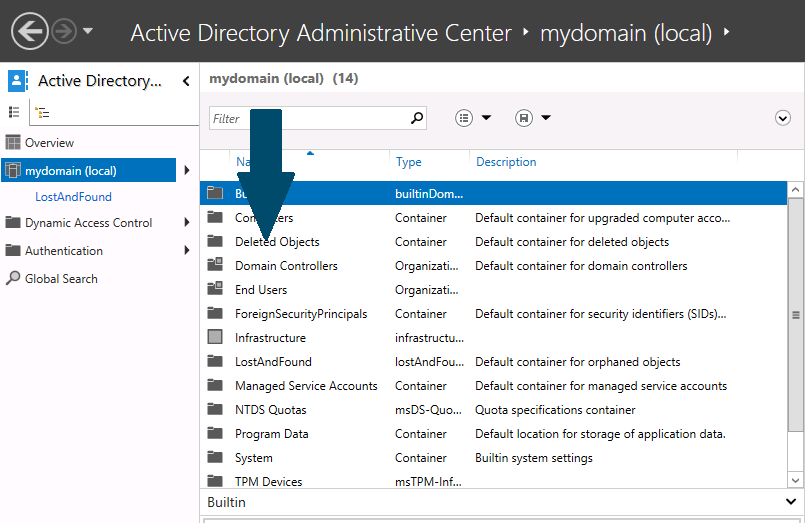Screen dimensions: 805x523
Task: Click the Global Search magnifier icon
Action: [13, 278]
